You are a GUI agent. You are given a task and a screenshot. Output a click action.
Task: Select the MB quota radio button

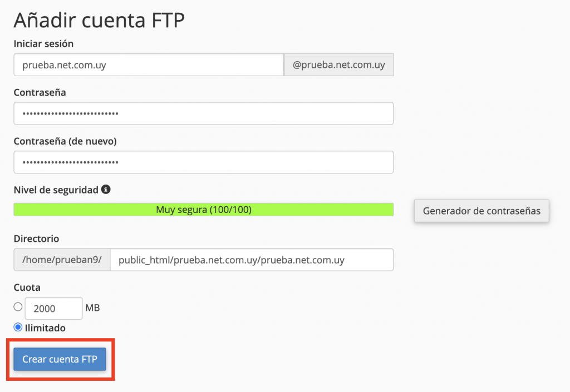(x=18, y=307)
